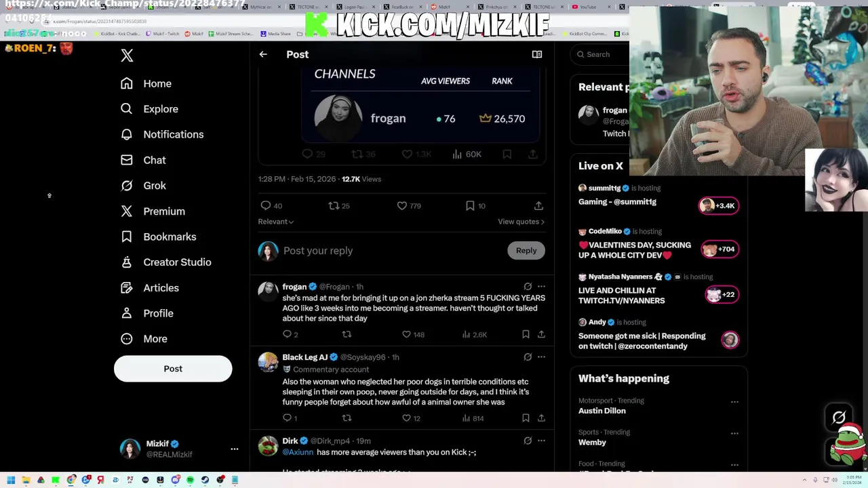
Task: Open Wemby trending topic
Action: coord(592,443)
